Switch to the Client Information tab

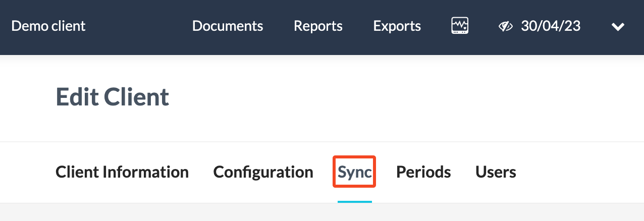[122, 172]
